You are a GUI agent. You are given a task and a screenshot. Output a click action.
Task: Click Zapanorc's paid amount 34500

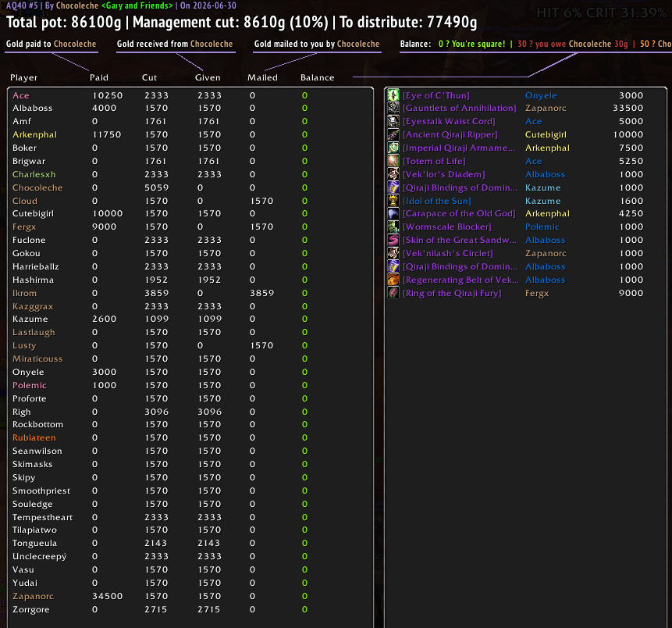pyautogui.click(x=108, y=596)
